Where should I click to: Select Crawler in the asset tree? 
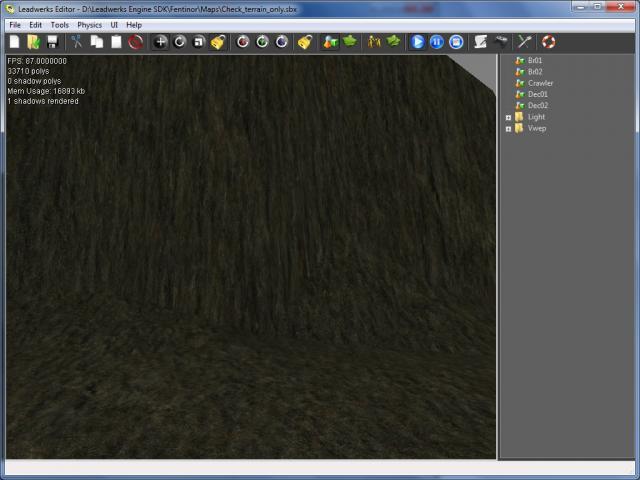point(540,83)
